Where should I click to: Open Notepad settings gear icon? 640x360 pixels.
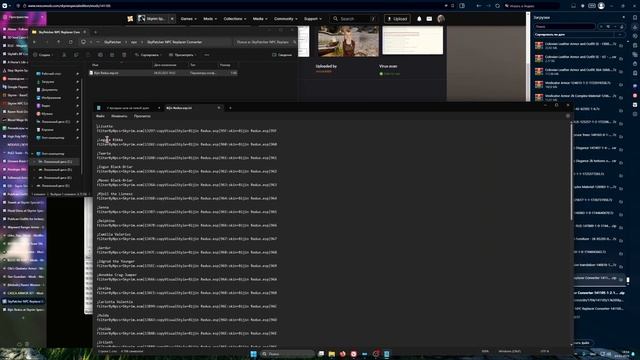[x=567, y=116]
